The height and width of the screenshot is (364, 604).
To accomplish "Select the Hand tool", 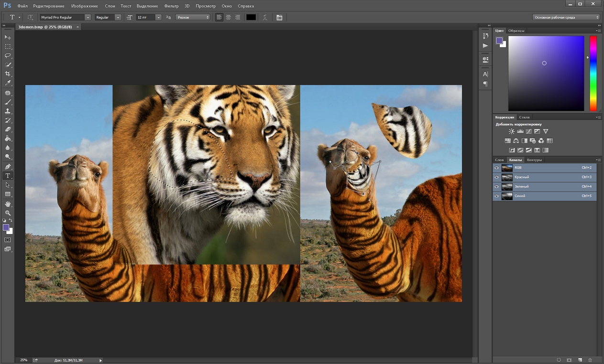I will click(x=8, y=204).
